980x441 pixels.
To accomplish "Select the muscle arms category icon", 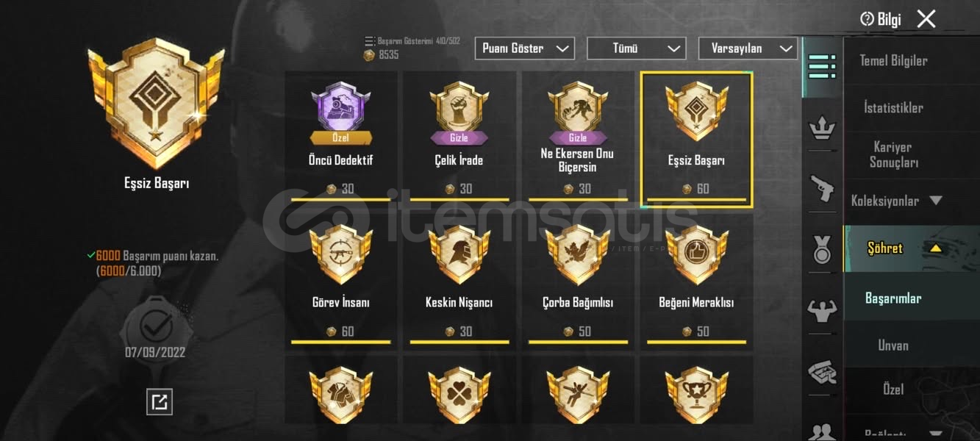I will point(822,311).
